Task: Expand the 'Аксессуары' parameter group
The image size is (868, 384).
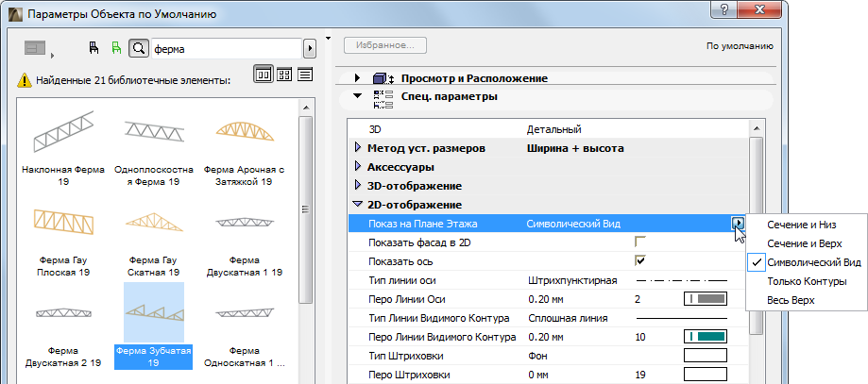Action: (357, 167)
